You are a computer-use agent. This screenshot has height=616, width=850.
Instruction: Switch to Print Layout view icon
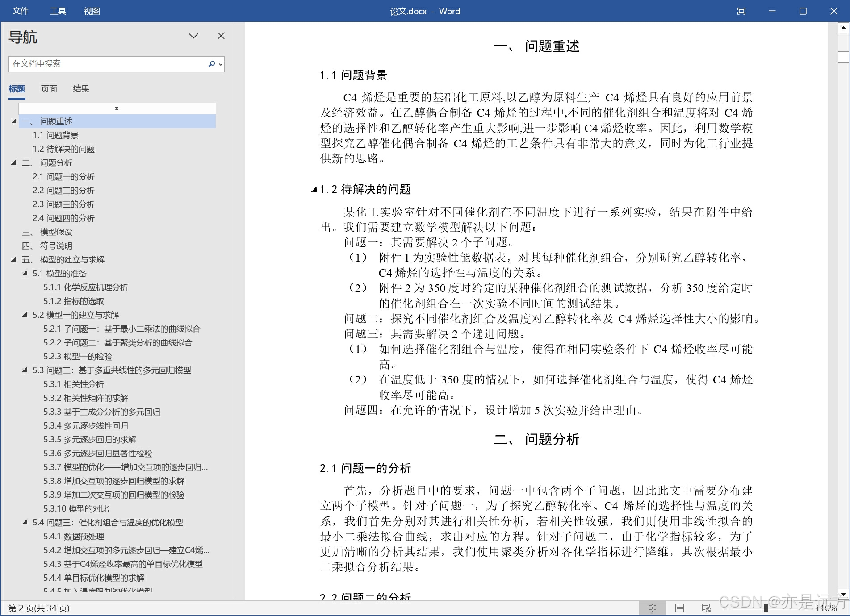tap(679, 608)
